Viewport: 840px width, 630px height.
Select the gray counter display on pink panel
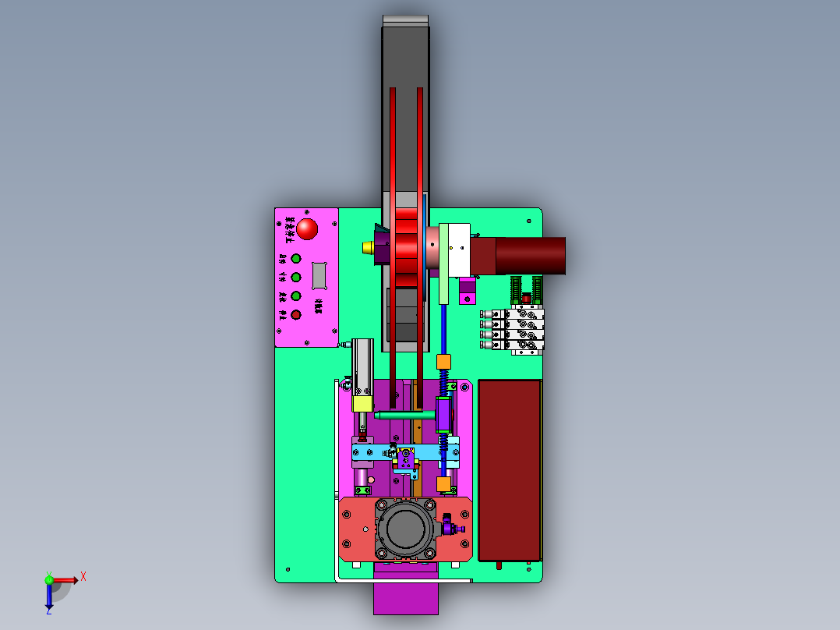pos(319,275)
